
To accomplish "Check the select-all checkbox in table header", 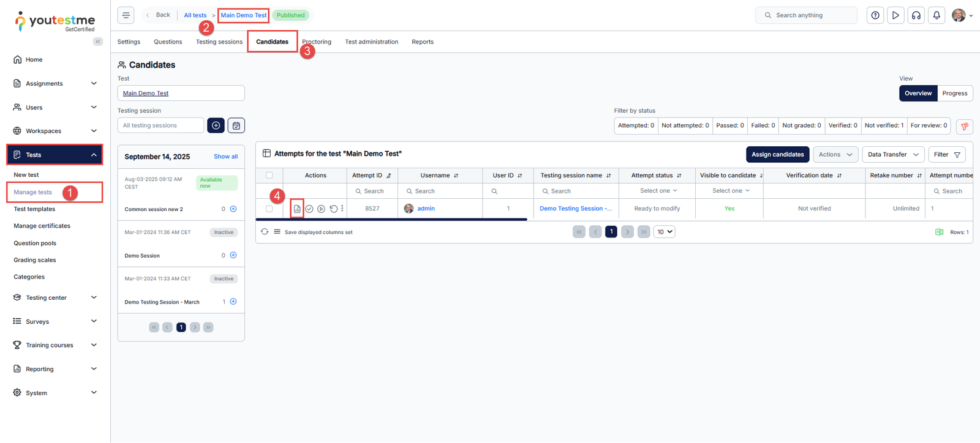I will 269,175.
